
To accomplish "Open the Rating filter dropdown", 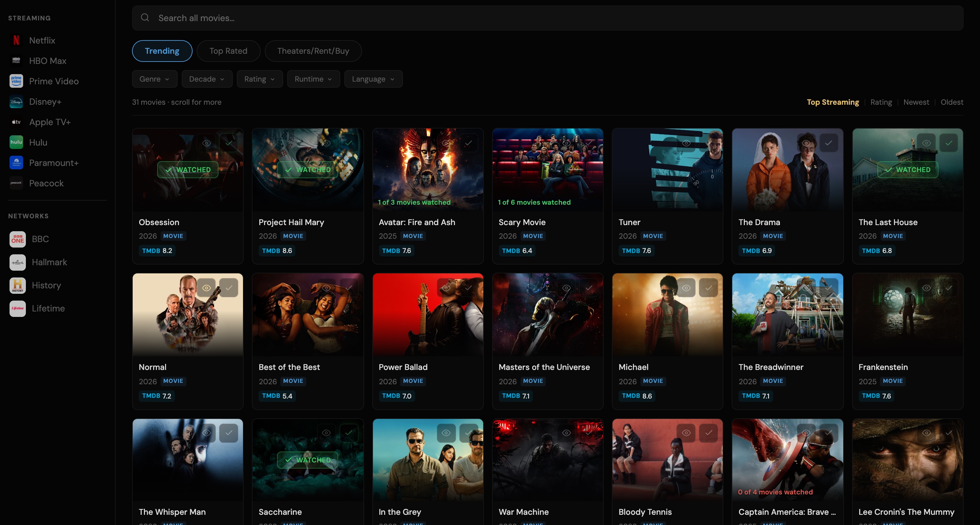I will (x=260, y=79).
